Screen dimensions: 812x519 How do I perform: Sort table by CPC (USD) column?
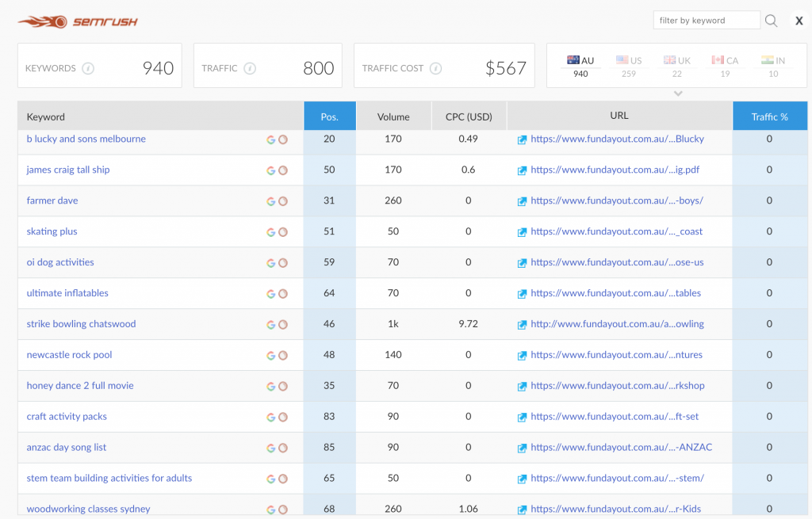(469, 116)
